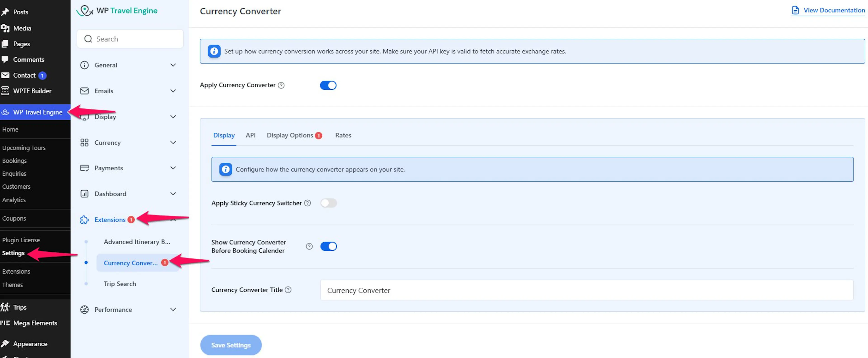Screen dimensions: 868x358
Task: Click the General info circle icon
Action: point(84,65)
